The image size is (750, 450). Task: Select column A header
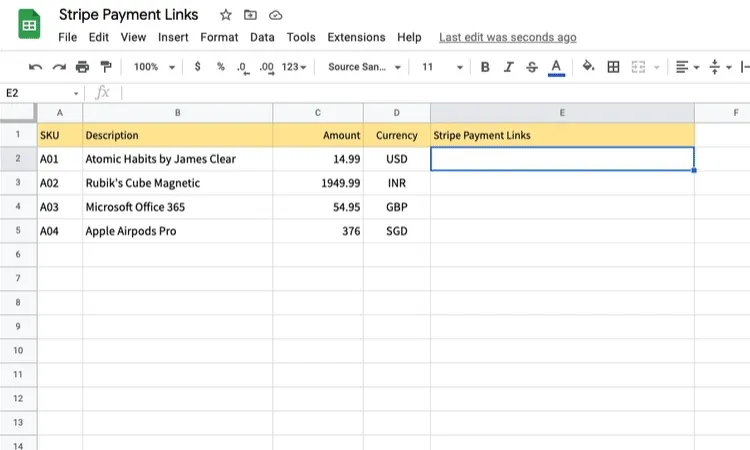tap(60, 113)
